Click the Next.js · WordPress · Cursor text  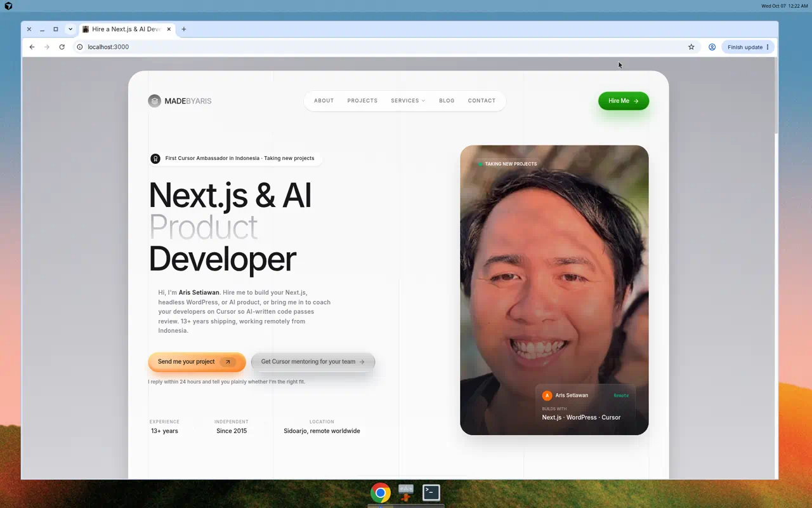581,417
